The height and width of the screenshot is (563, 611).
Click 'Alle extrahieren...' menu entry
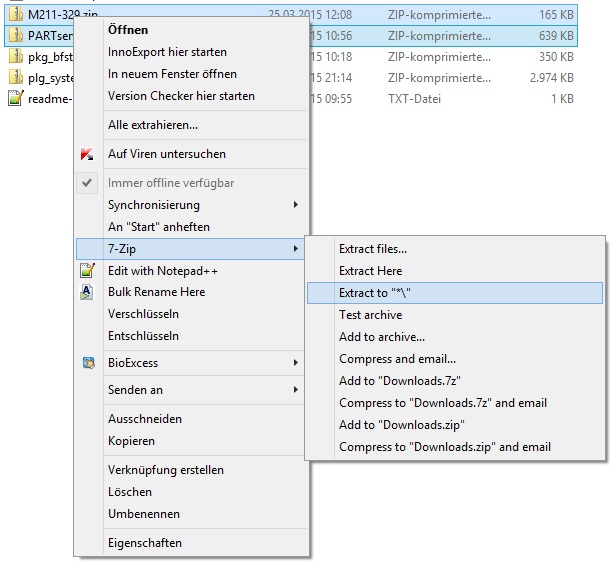coord(152,125)
